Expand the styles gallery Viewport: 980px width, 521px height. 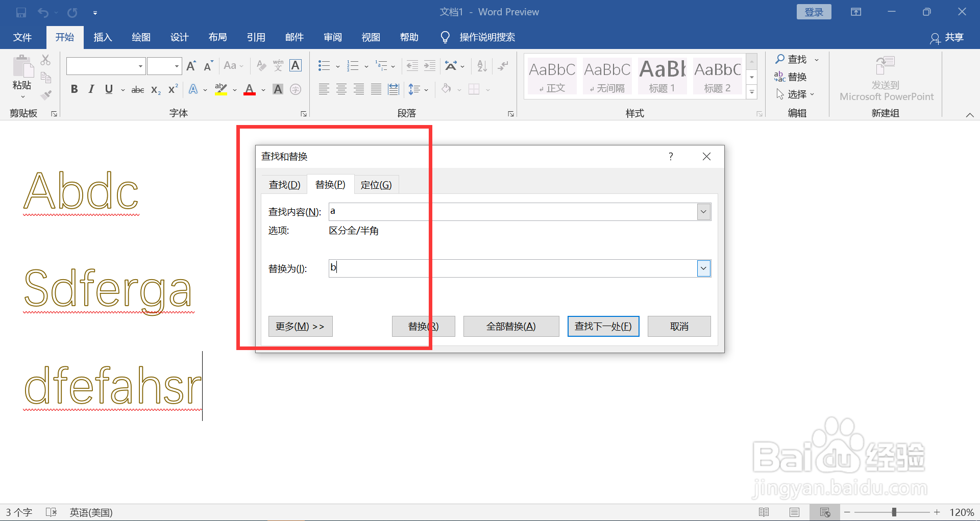pyautogui.click(x=752, y=92)
